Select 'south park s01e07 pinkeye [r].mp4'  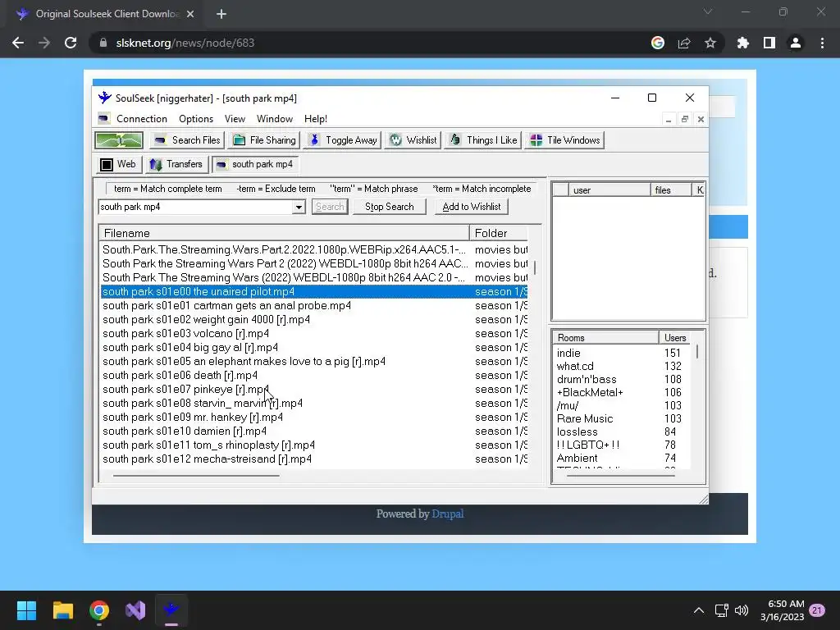pyautogui.click(x=314, y=389)
